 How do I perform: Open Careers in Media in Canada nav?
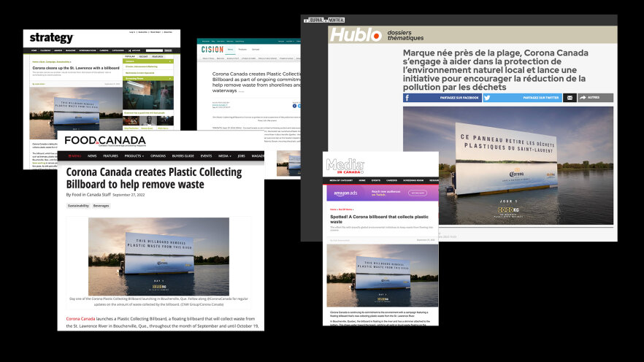coord(392,180)
